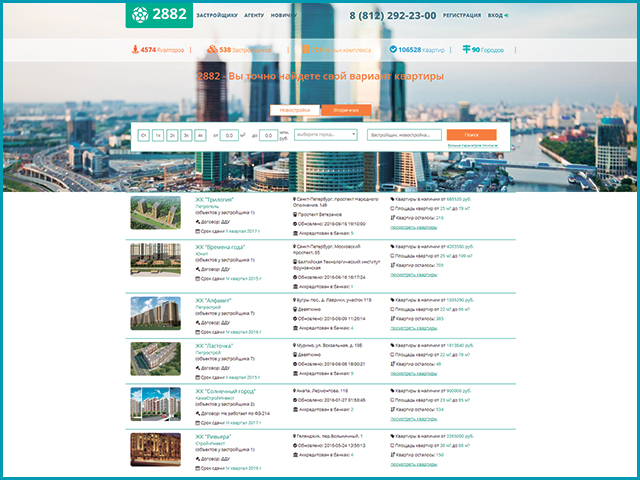Switch to the Новостройки tab
Image resolution: width=640 pixels, height=480 pixels.
click(x=295, y=110)
